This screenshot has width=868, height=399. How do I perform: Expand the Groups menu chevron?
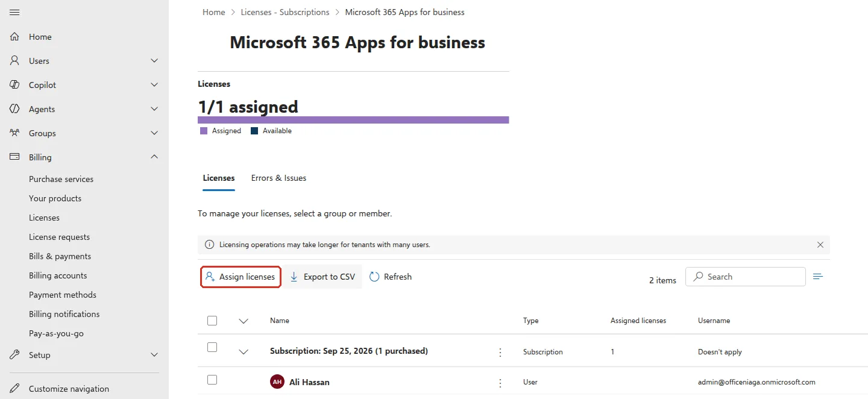pos(154,133)
